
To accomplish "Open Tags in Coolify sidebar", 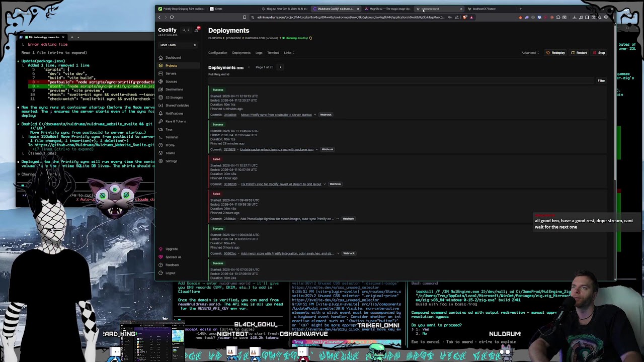I will 169,129.
